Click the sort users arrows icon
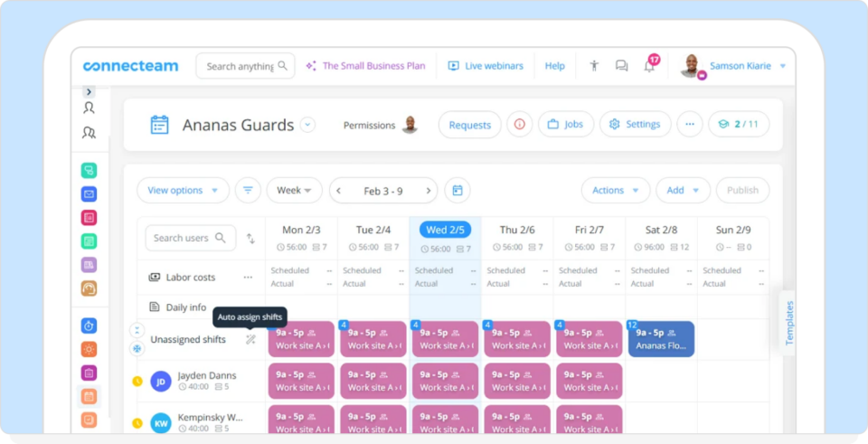This screenshot has width=868, height=444. (250, 239)
